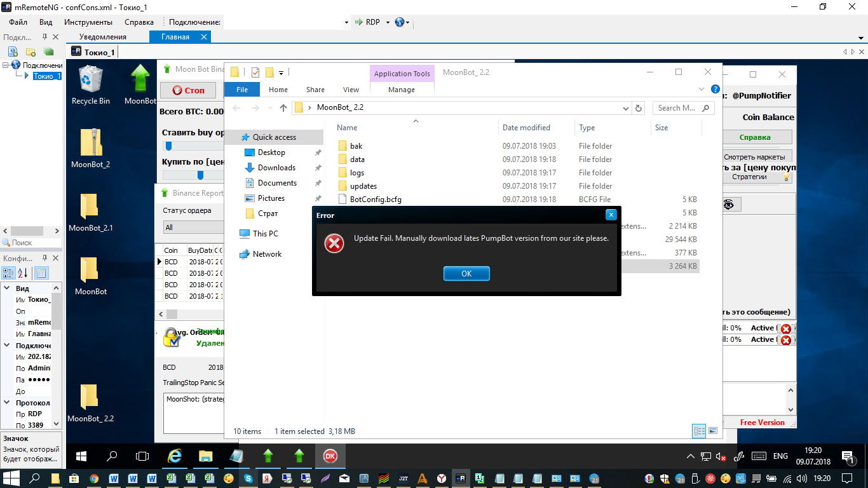Screen dimensions: 868x488
Task: Open Вид menu in mRemoteNG
Action: [46, 22]
